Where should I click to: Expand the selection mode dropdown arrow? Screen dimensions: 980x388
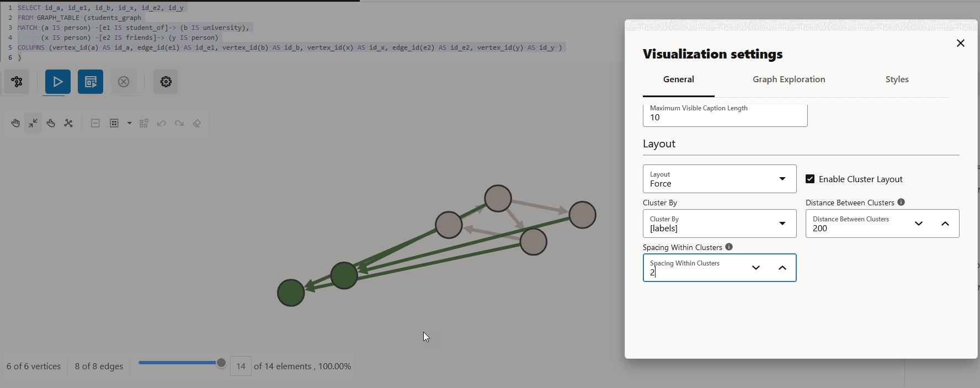tap(130, 123)
